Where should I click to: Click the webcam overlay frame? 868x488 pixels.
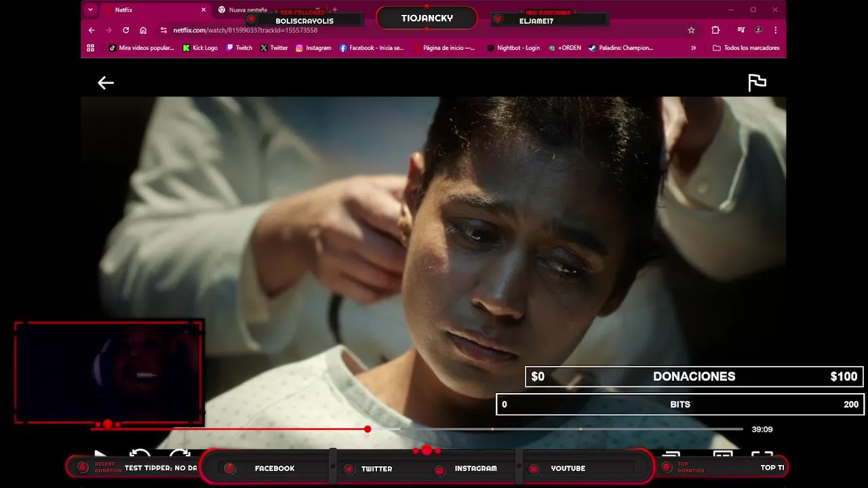coord(108,373)
